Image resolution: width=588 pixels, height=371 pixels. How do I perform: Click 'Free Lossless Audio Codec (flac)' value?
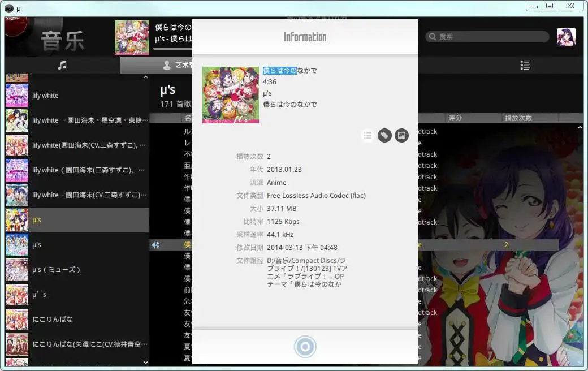click(x=316, y=196)
